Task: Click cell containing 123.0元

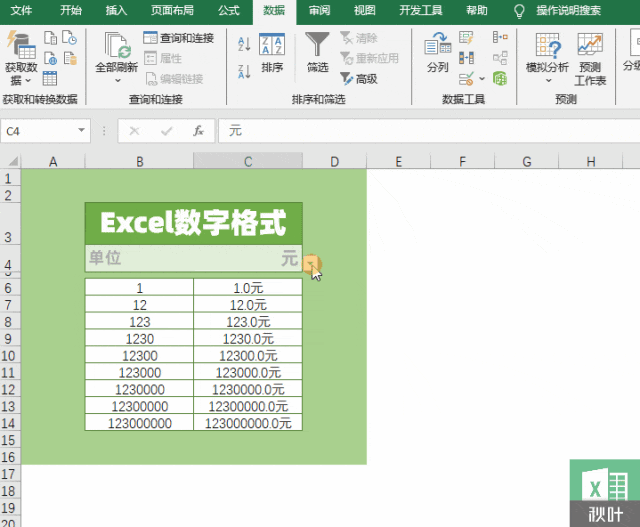Action: [x=248, y=322]
